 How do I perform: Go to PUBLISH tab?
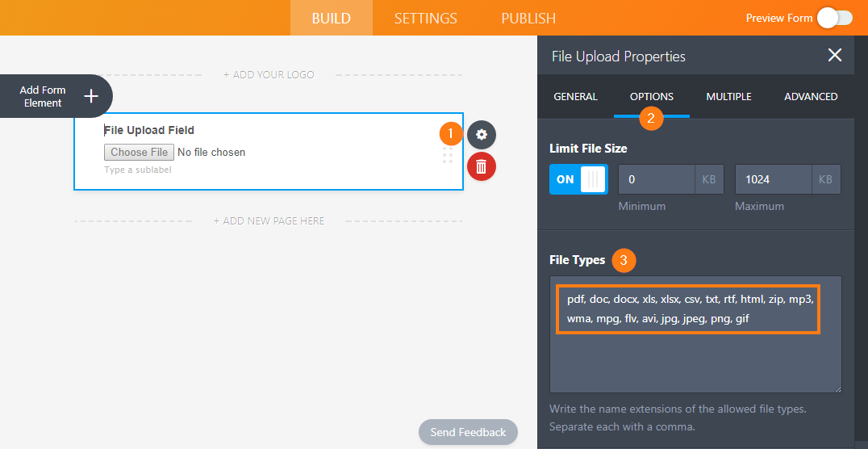528,18
